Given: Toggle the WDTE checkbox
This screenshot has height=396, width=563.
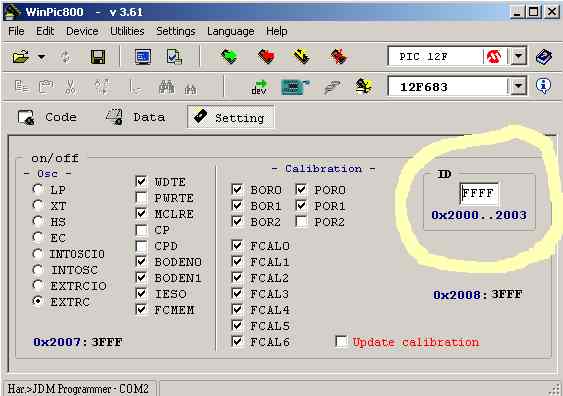Looking at the screenshot, I should point(141,181).
